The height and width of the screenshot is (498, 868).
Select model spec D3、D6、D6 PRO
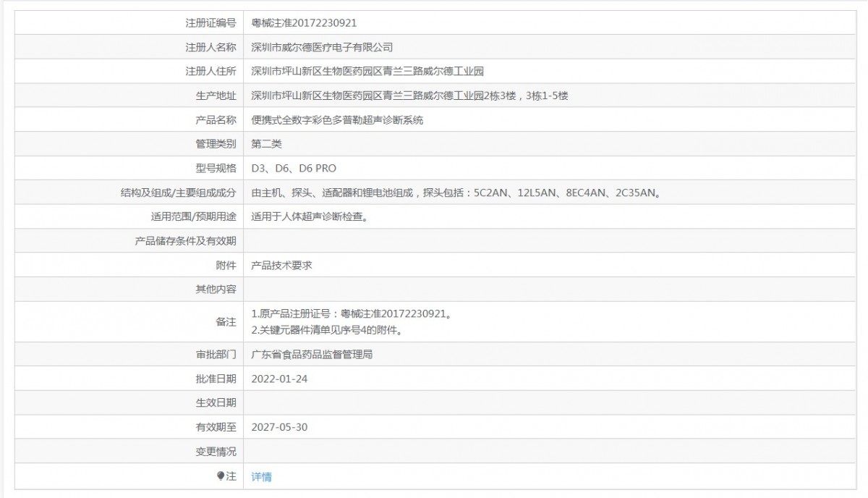294,168
